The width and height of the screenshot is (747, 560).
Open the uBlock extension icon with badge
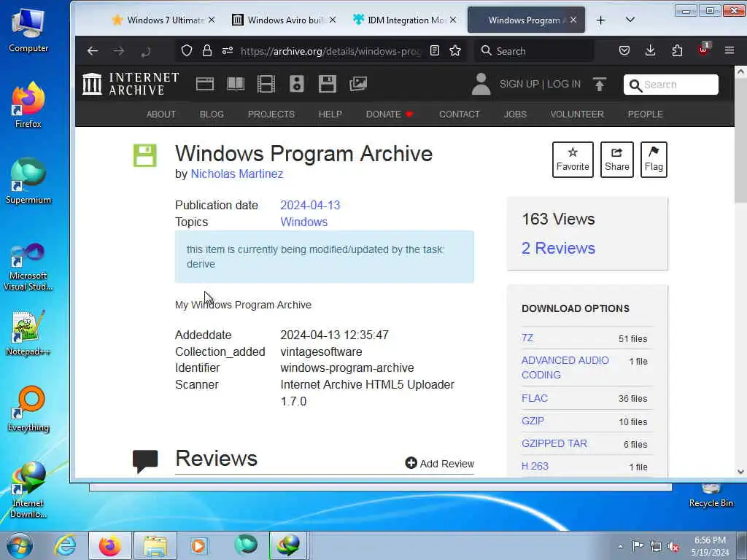click(704, 50)
